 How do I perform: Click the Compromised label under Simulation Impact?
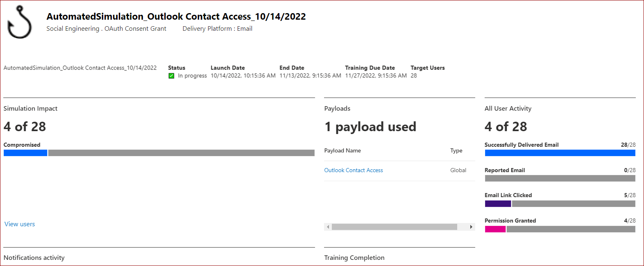pos(22,145)
